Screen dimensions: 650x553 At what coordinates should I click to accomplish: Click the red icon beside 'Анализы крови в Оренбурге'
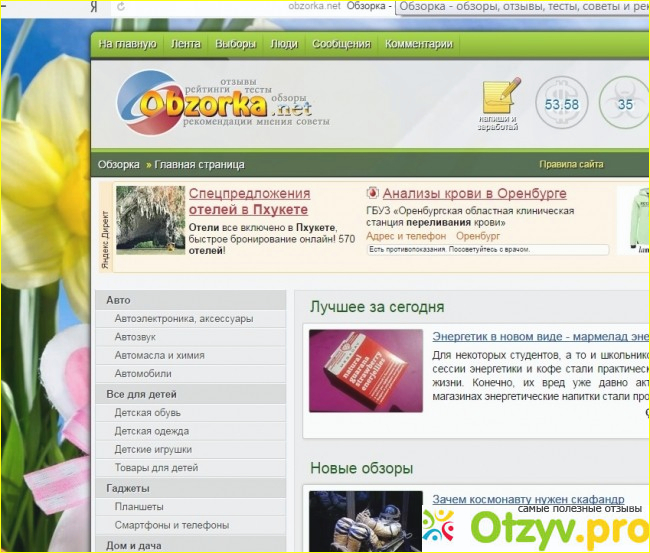click(372, 193)
